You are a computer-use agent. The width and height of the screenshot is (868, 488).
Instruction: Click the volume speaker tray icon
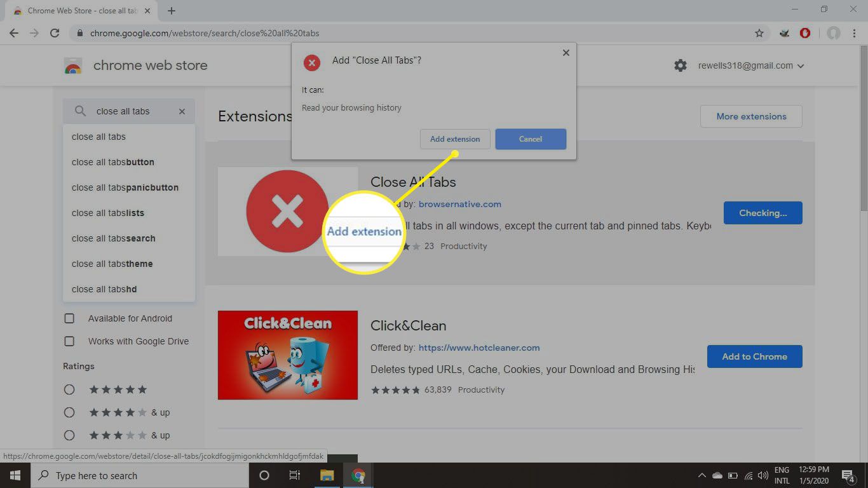[x=763, y=475]
